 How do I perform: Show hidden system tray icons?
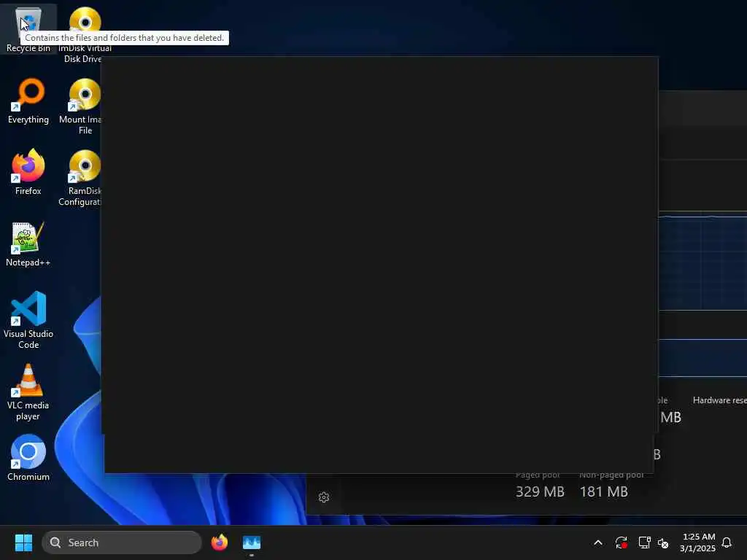(598, 542)
